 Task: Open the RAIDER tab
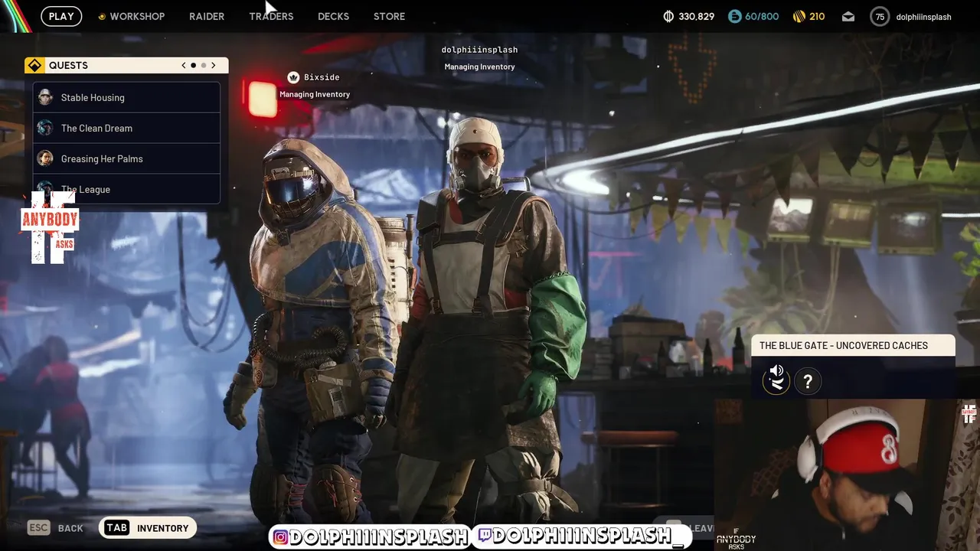click(207, 16)
